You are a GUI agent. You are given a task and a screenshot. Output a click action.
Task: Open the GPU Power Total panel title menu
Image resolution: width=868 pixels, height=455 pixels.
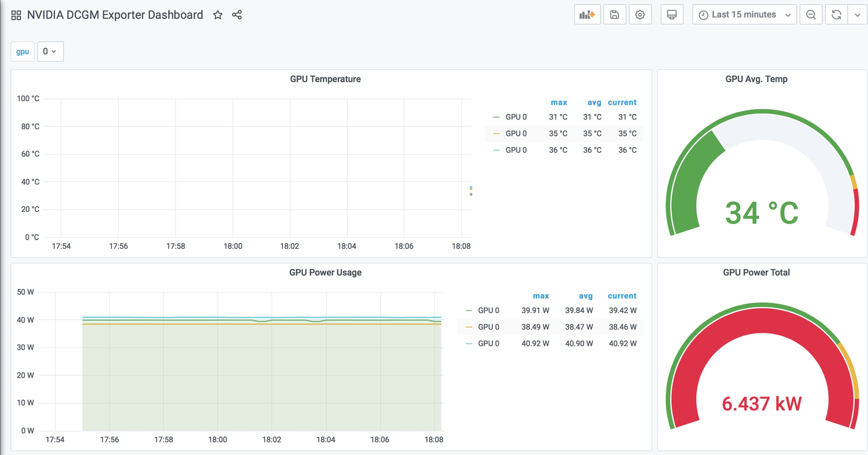(x=756, y=273)
